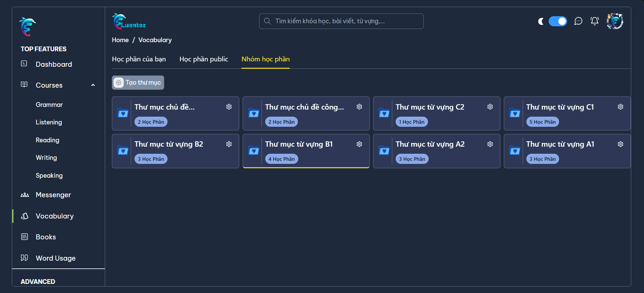644x293 pixels.
Task: Open Dashboard in the sidebar
Action: coord(54,64)
